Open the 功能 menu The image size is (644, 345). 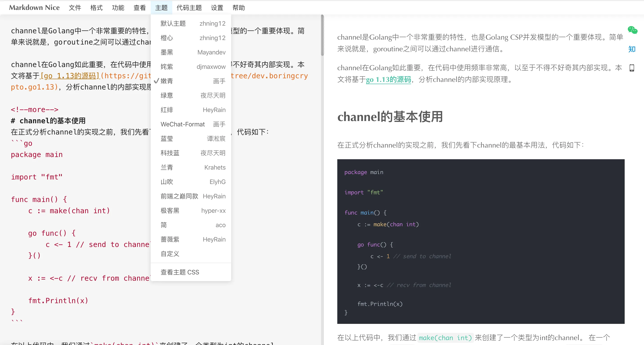coord(118,8)
